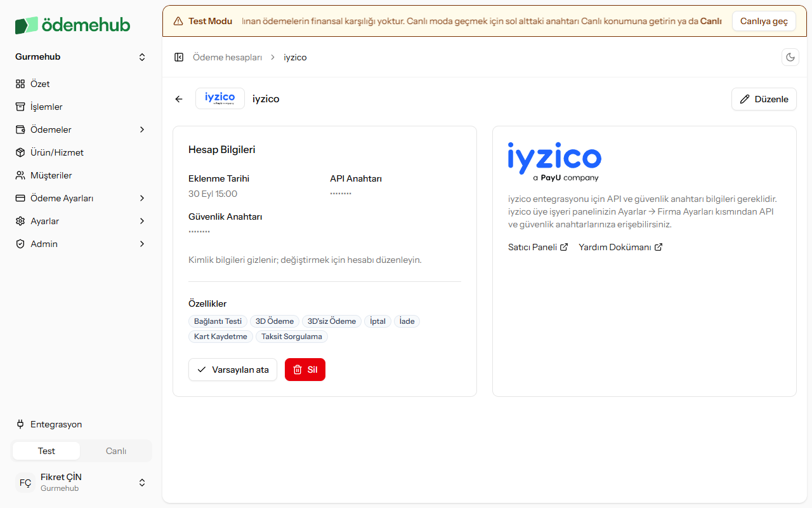Click the Ödeme hesapları breadcrumb

pyautogui.click(x=227, y=57)
